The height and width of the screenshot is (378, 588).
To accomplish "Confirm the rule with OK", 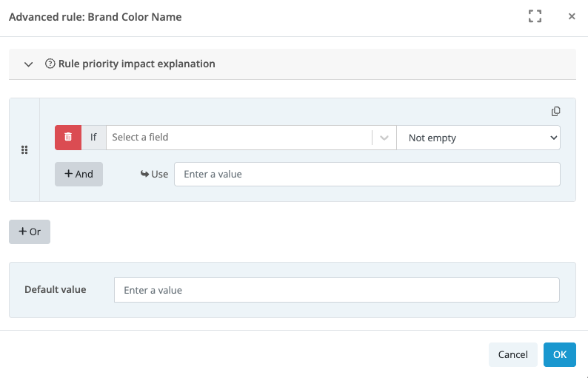I will tap(560, 354).
